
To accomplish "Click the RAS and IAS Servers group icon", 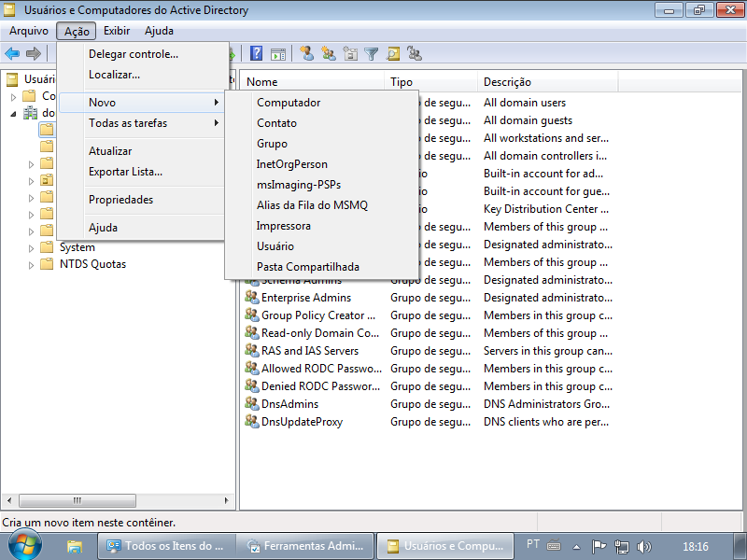I will pyautogui.click(x=252, y=351).
